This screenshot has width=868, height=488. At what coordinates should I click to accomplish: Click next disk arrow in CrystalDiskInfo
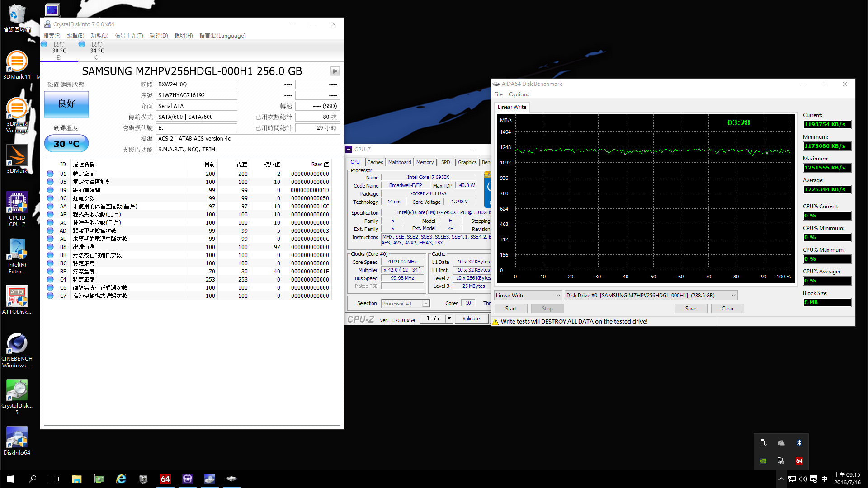335,71
